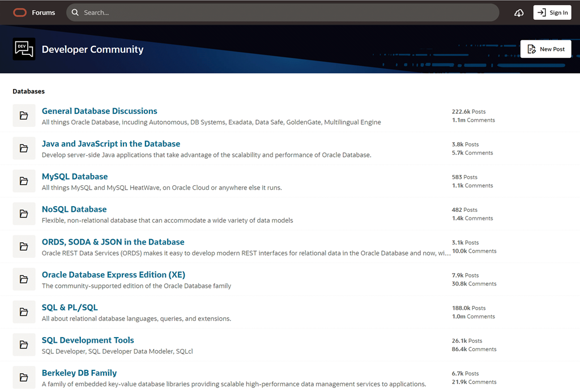580x392 pixels.
Task: Click the cloud download icon in header
Action: pos(519,12)
